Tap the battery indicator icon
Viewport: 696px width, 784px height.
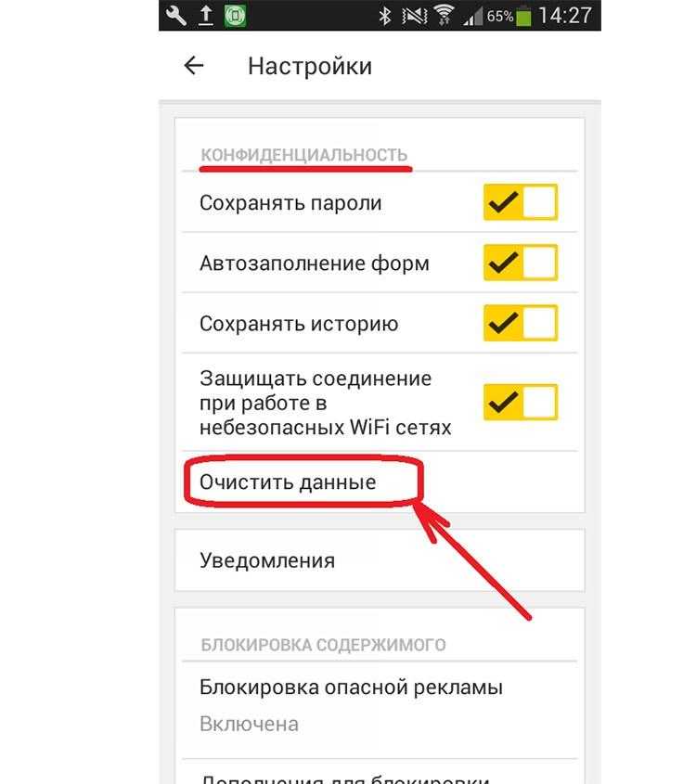[x=523, y=17]
